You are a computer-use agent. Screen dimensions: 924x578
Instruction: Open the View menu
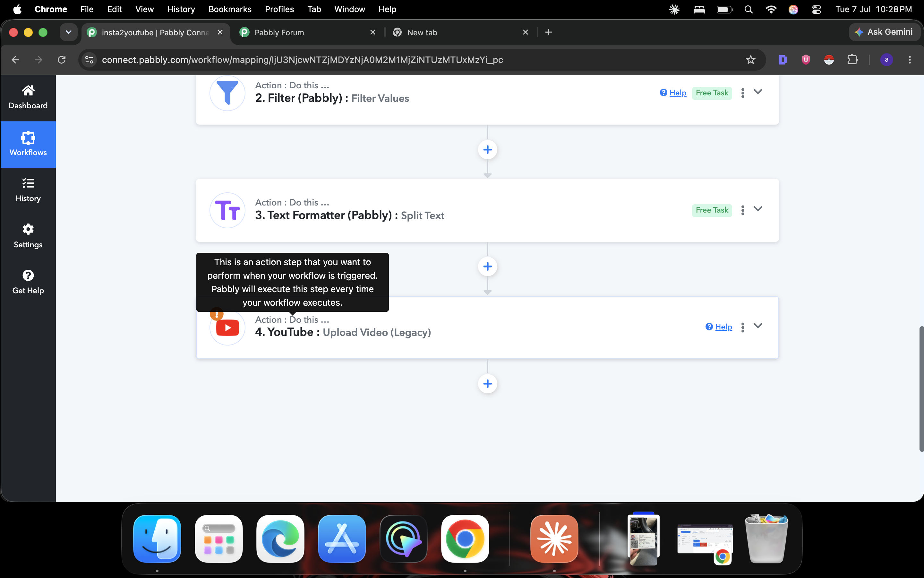pyautogui.click(x=144, y=9)
